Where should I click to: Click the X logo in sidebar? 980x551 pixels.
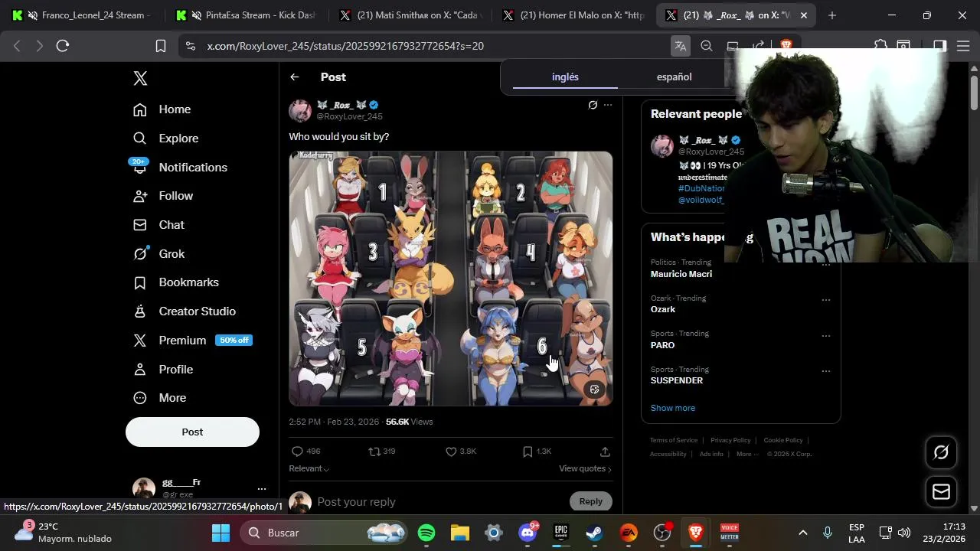(x=140, y=78)
